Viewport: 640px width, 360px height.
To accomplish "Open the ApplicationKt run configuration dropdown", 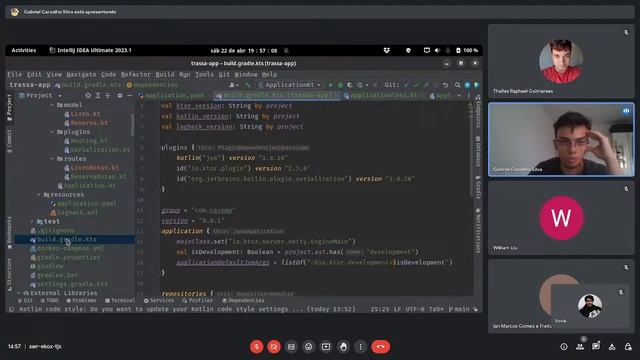I will pos(289,85).
